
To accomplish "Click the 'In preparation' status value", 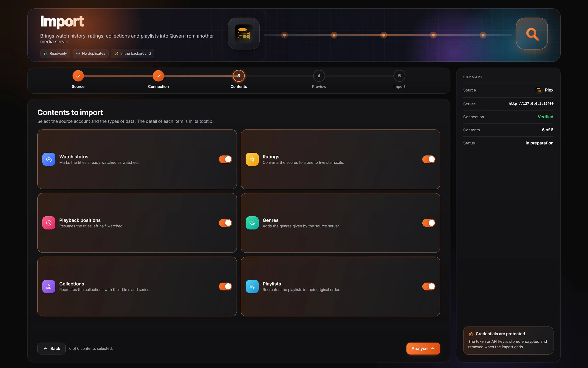I will pyautogui.click(x=539, y=143).
